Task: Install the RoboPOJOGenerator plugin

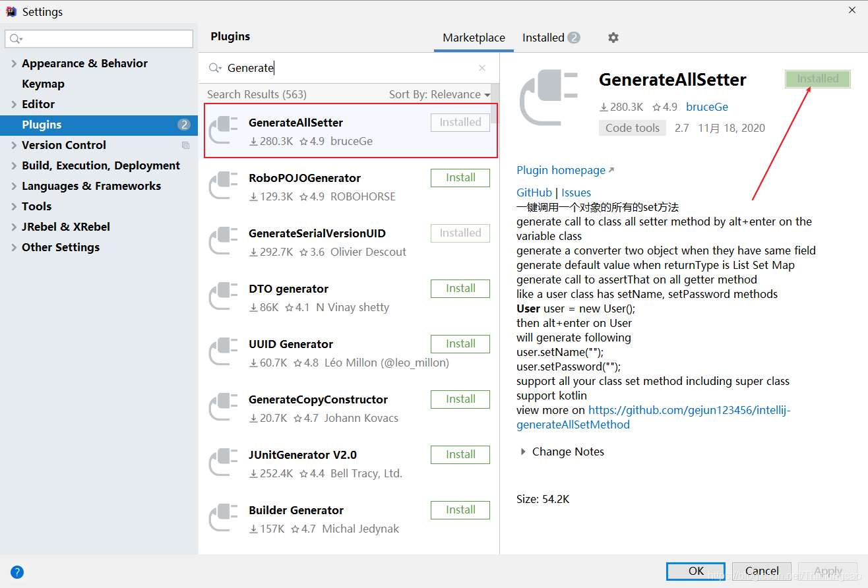Action: click(x=460, y=178)
